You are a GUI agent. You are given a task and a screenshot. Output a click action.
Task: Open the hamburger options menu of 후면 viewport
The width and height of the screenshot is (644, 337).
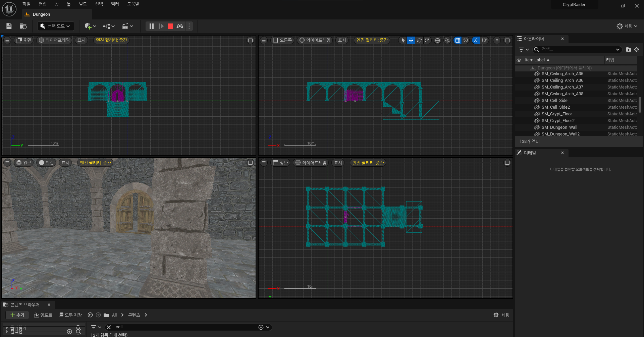point(7,40)
